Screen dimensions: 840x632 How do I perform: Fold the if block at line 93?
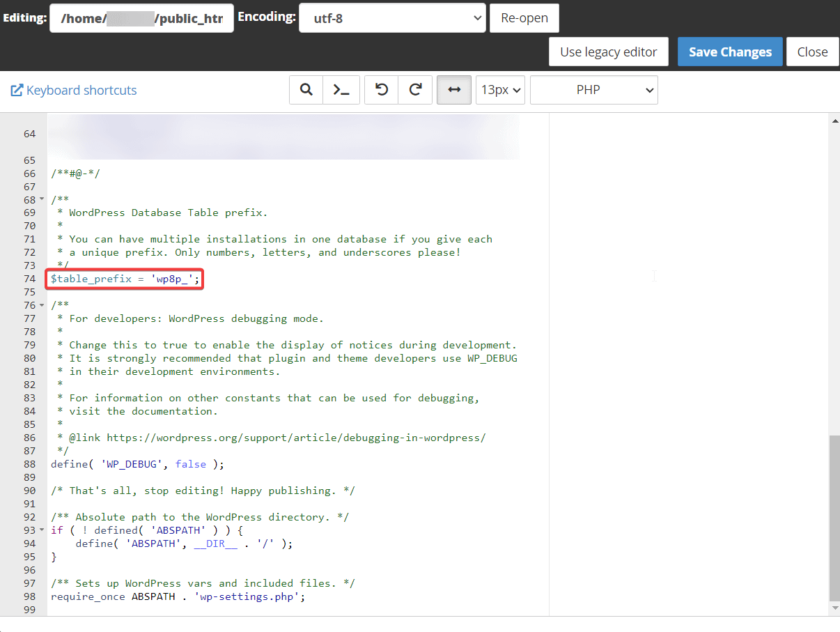[x=42, y=530]
